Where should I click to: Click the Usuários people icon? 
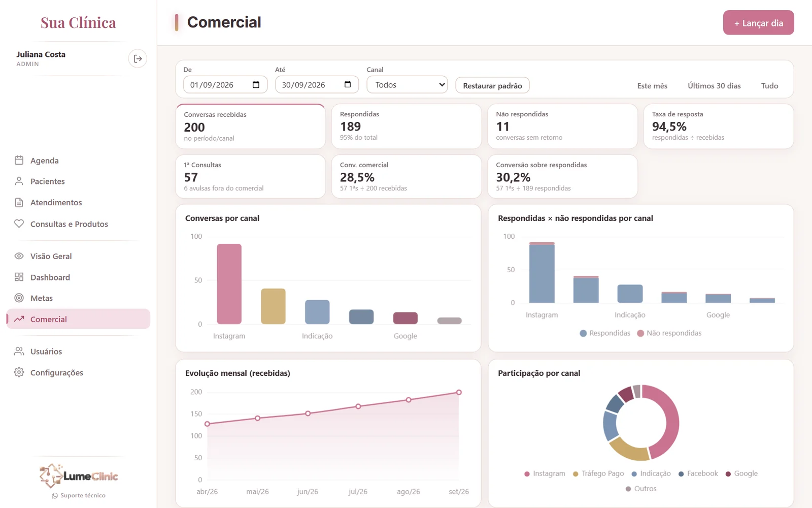point(19,352)
